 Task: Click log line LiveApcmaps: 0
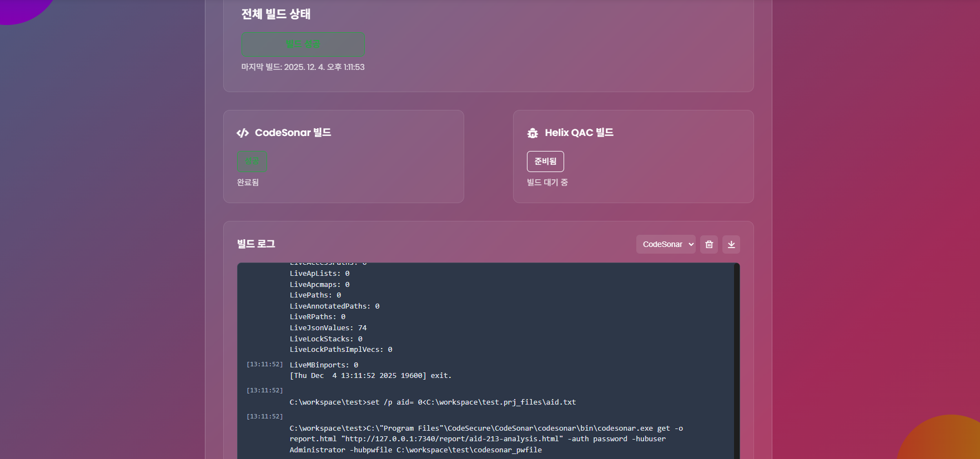(x=320, y=285)
